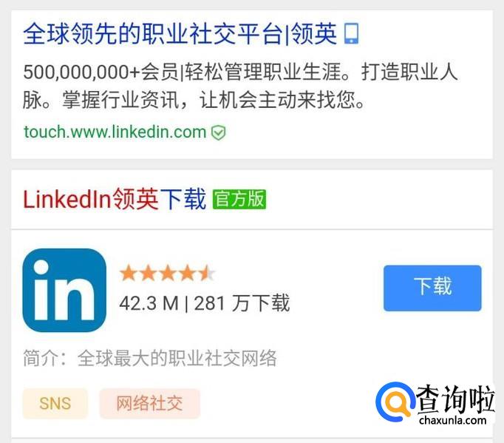Open the LinkedIn领英下载 heading

click(x=115, y=199)
